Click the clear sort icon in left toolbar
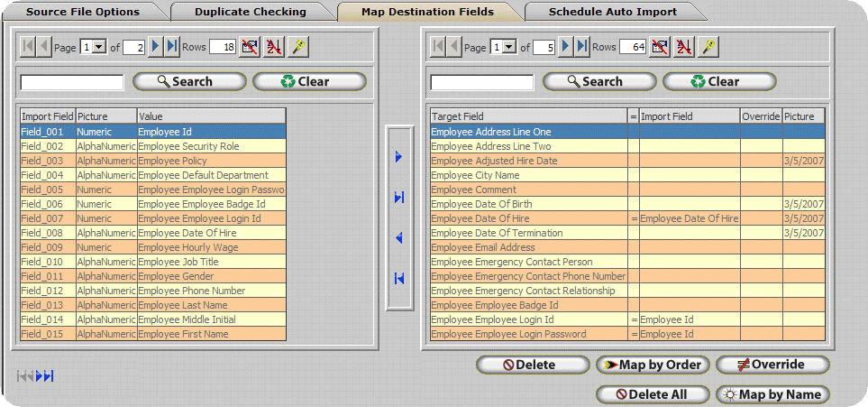The height and width of the screenshot is (407, 868). point(273,47)
